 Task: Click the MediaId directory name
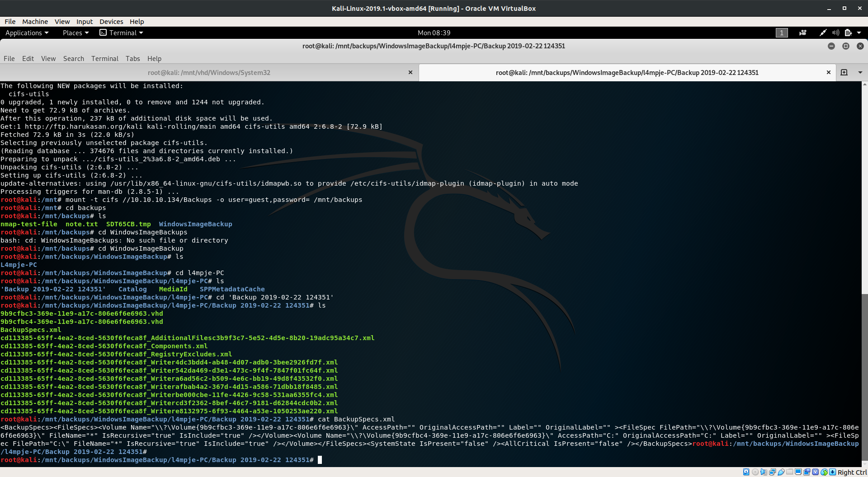[173, 289]
